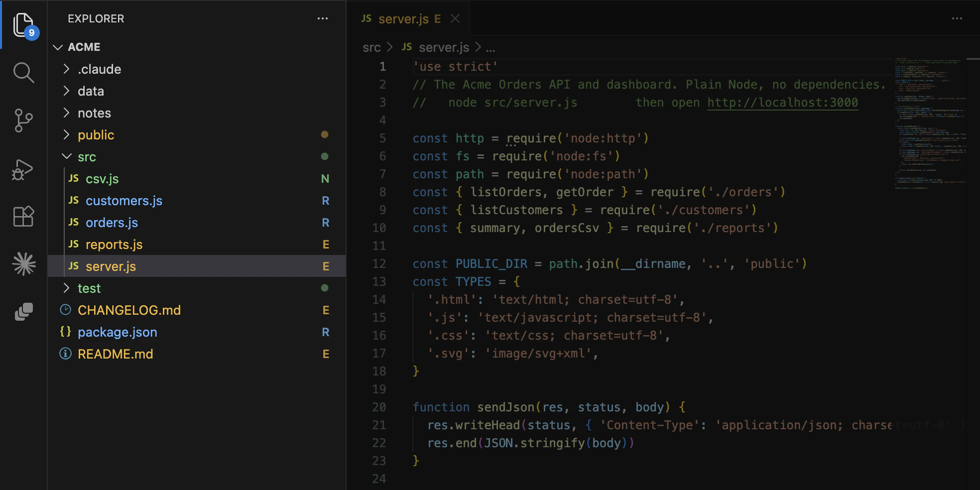Expand the .claude folder
The height and width of the screenshot is (490, 980).
coord(66,69)
